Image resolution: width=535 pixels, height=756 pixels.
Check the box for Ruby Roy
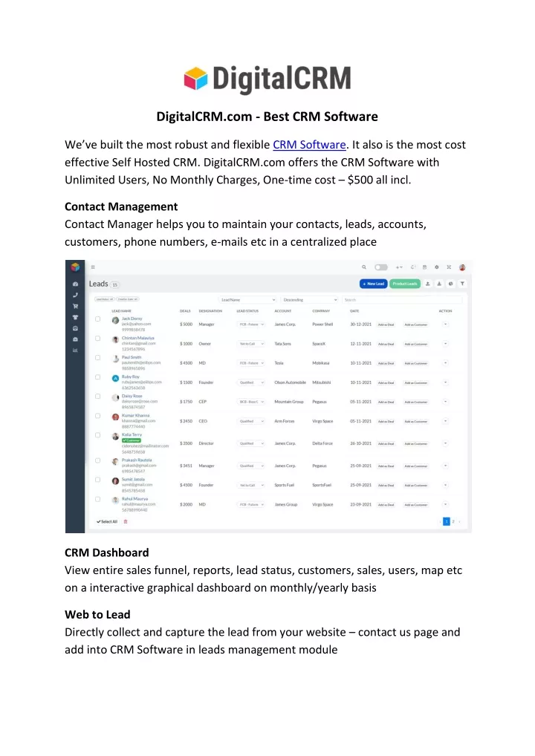pyautogui.click(x=98, y=377)
